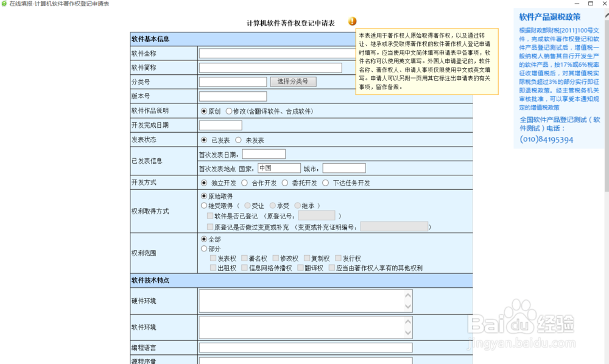Click the 城市 input field
The height and width of the screenshot is (364, 609).
pos(344,168)
